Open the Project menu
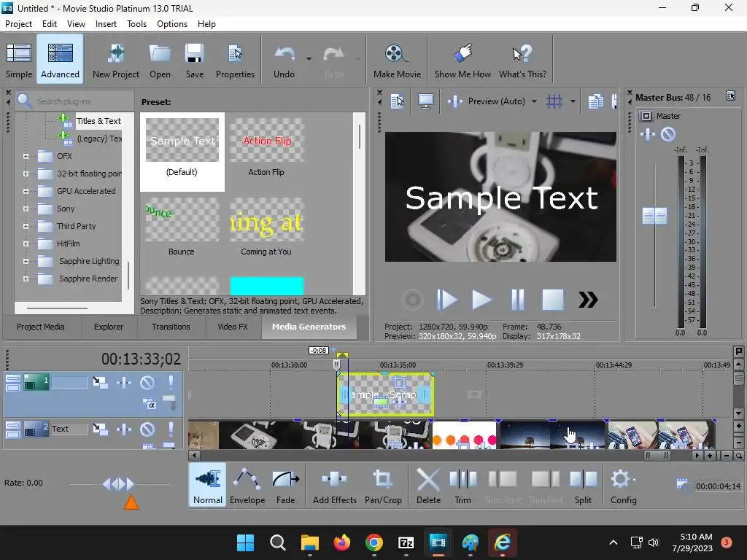This screenshot has height=560, width=747. (x=18, y=24)
